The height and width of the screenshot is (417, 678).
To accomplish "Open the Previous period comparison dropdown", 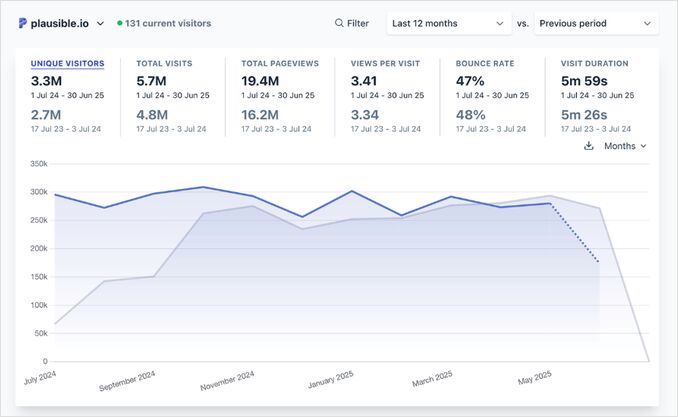I will coord(596,23).
